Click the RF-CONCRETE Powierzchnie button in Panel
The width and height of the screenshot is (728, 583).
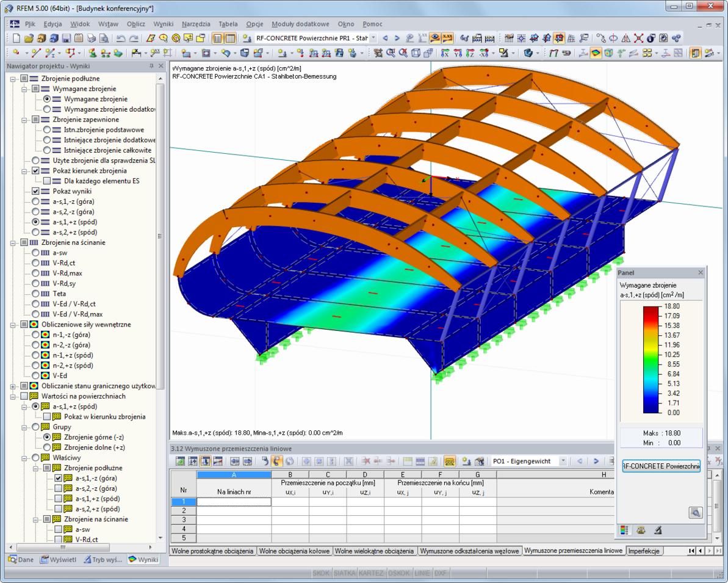point(661,466)
